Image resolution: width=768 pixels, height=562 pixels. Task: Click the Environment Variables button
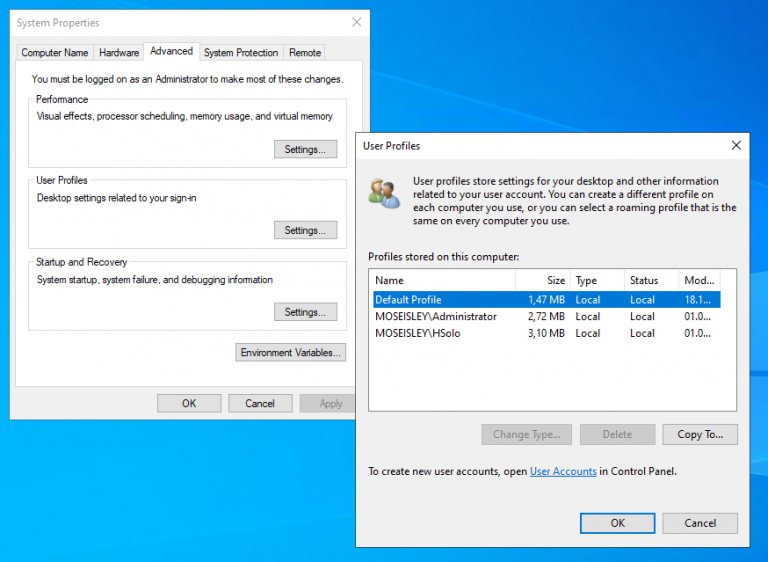(x=291, y=352)
